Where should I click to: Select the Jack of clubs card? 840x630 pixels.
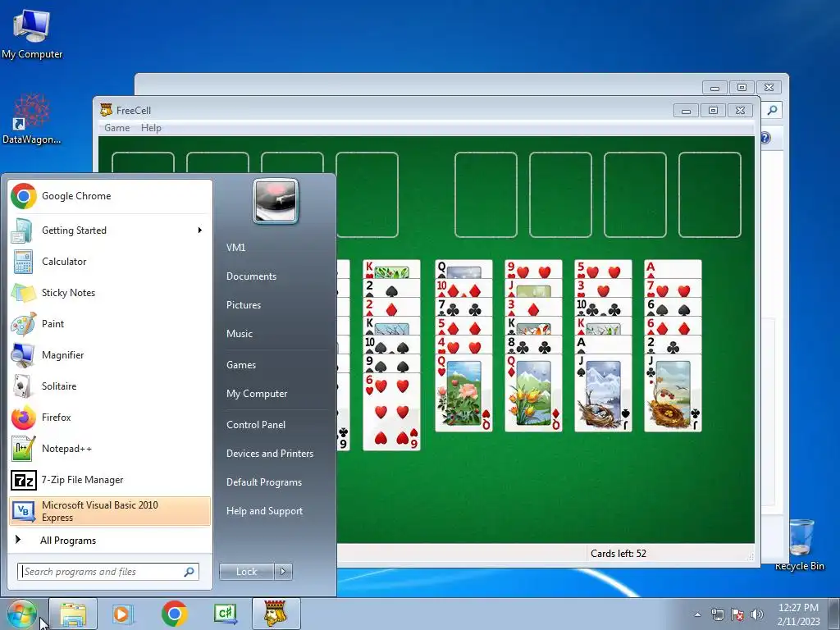pyautogui.click(x=673, y=393)
